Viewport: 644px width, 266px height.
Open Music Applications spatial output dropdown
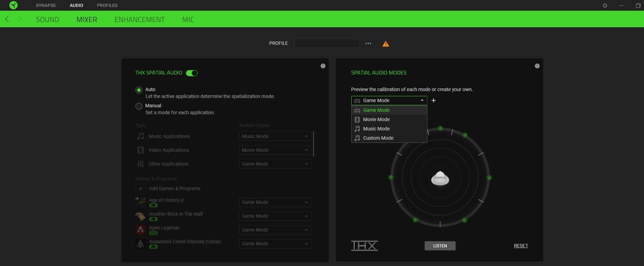(275, 136)
